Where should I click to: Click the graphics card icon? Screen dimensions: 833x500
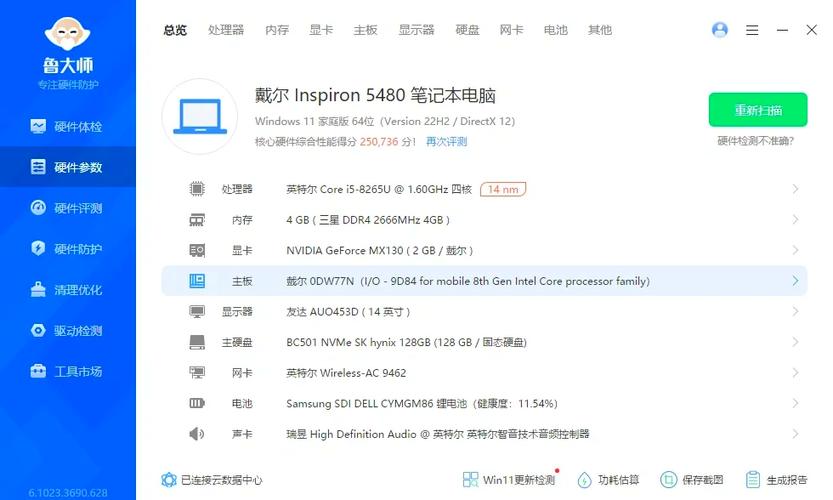pyautogui.click(x=197, y=250)
